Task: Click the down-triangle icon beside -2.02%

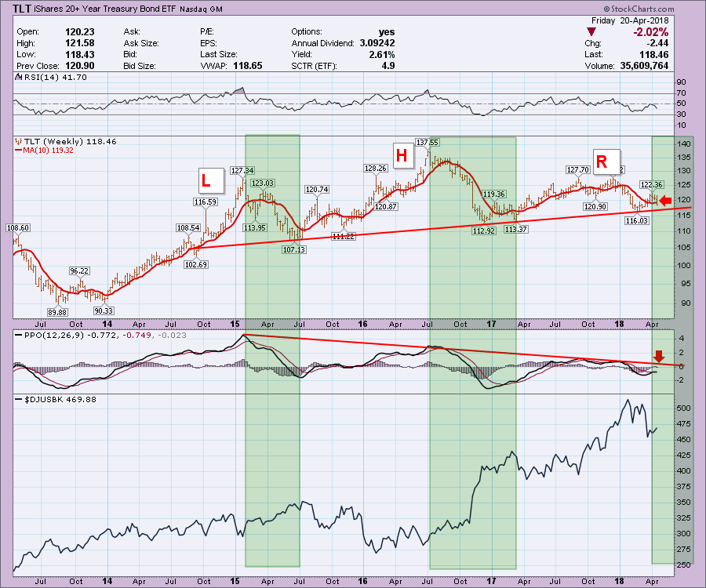Action: point(591,32)
